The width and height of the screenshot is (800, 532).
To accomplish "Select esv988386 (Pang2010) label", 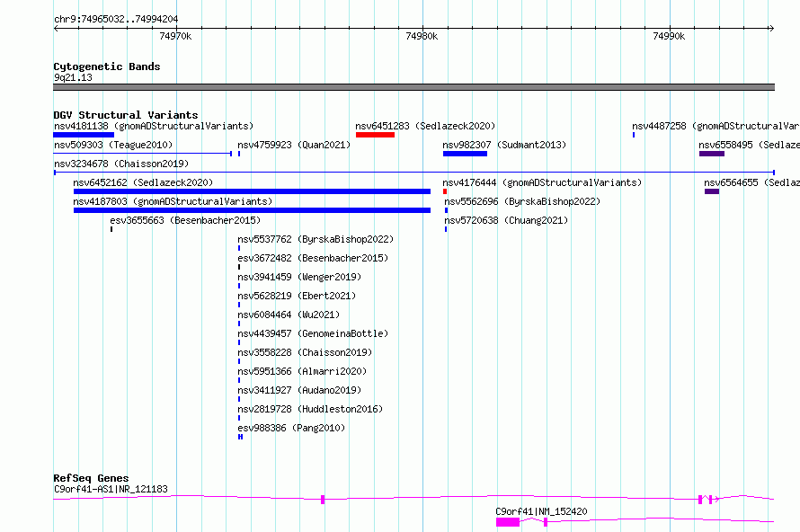I will 291,428.
